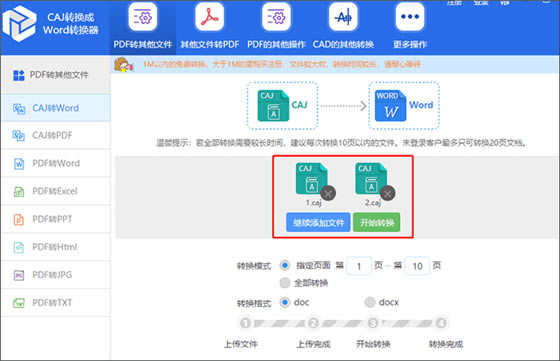
Task: Remove the 2.caj file with its X badge
Action: click(388, 194)
